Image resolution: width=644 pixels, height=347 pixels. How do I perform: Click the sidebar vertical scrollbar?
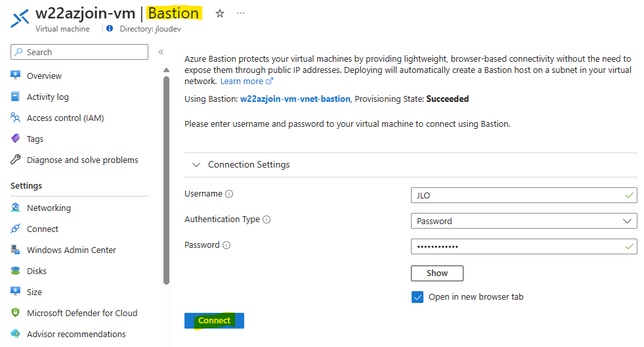(x=166, y=180)
